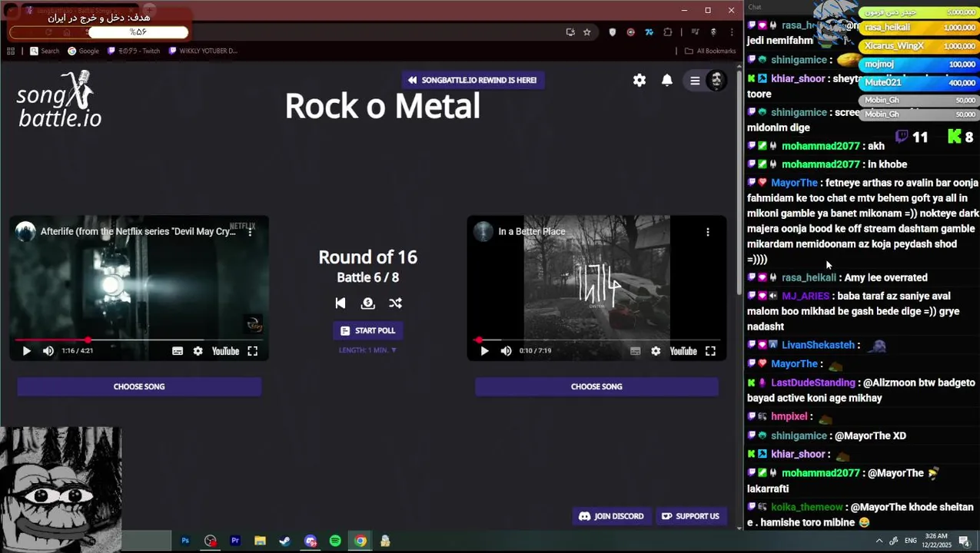Open the Windows notification center
The image size is (980, 553).
coord(964,541)
